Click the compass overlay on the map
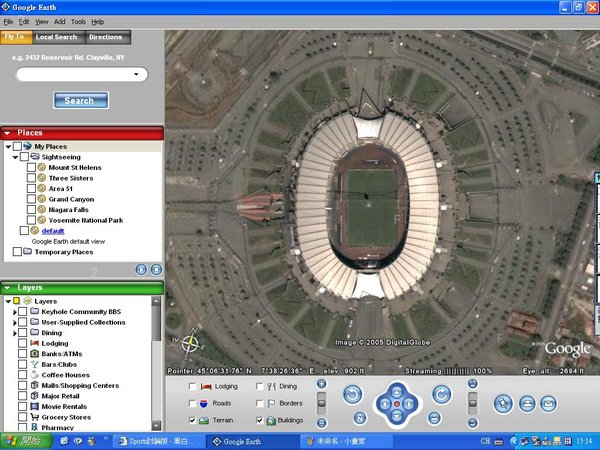Screen dimensions: 600x450 tap(189, 344)
